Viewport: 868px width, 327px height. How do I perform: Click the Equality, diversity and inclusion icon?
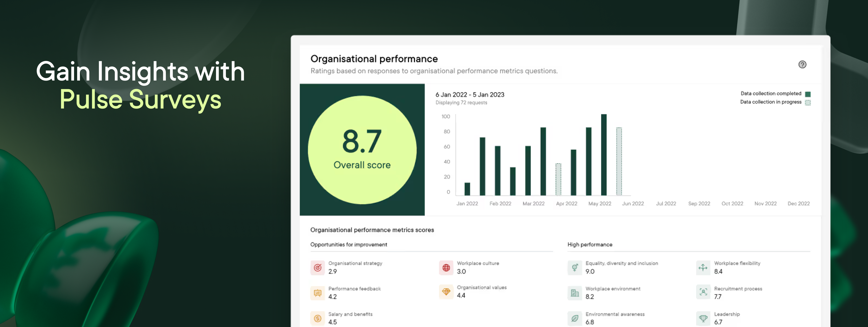[575, 268]
